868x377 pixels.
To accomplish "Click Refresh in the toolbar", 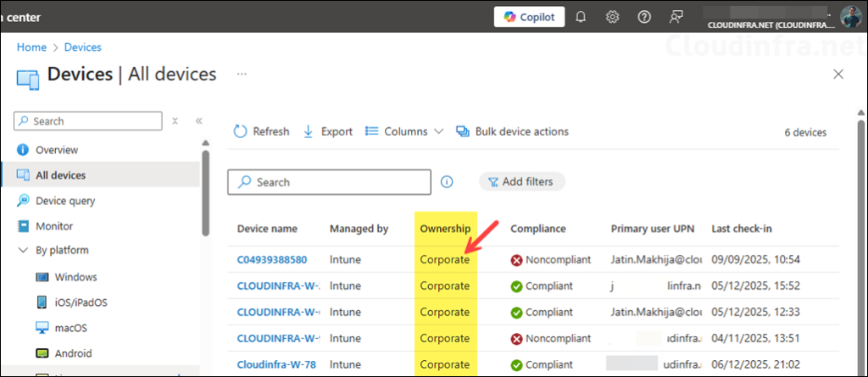I will pos(261,131).
